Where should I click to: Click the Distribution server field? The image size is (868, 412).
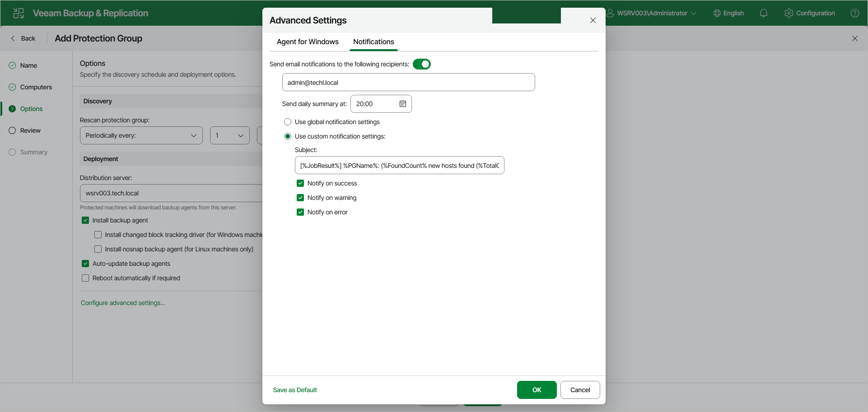click(x=172, y=193)
